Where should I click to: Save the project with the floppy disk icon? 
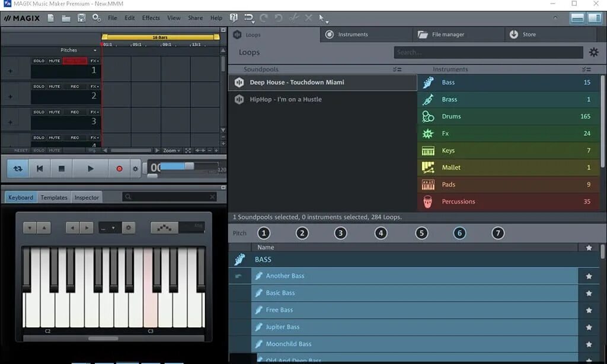[81, 18]
